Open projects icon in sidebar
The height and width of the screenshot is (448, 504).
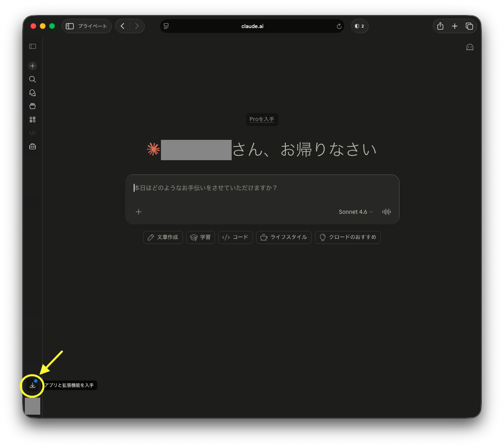[33, 106]
